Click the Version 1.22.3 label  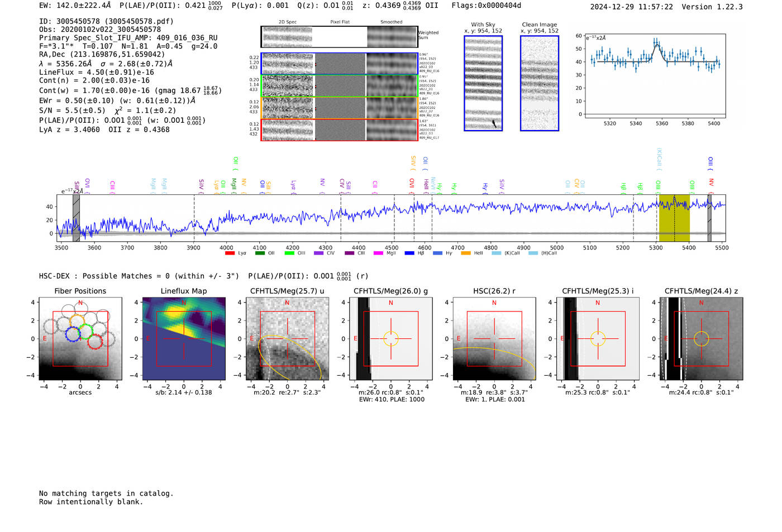[712, 7]
